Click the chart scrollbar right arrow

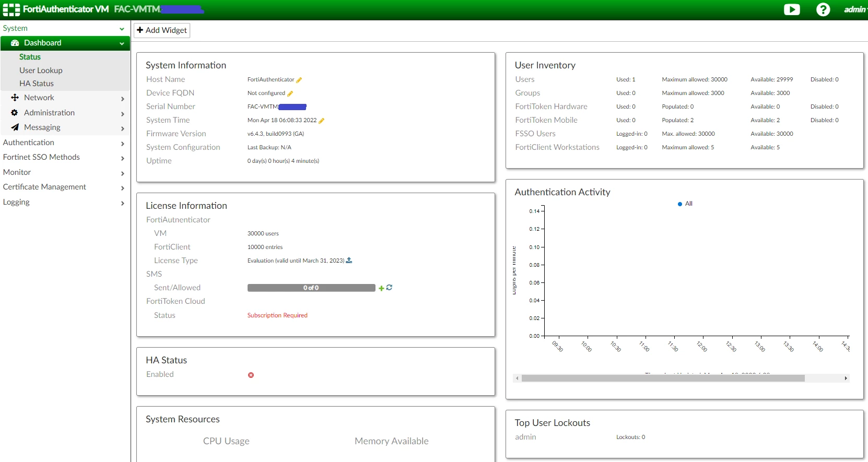tap(846, 378)
